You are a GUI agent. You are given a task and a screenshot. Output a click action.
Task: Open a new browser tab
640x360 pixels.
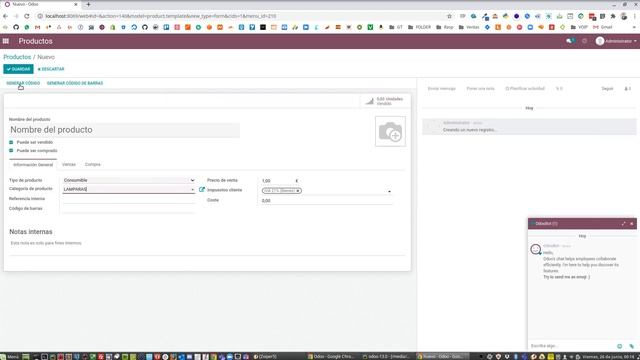pos(88,4)
